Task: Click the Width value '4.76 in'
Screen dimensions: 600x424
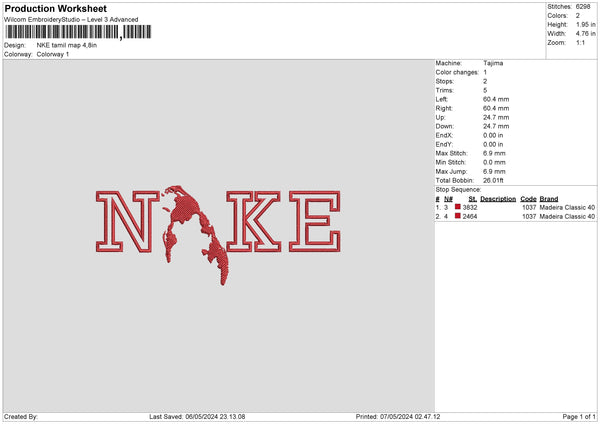Action: coord(585,34)
